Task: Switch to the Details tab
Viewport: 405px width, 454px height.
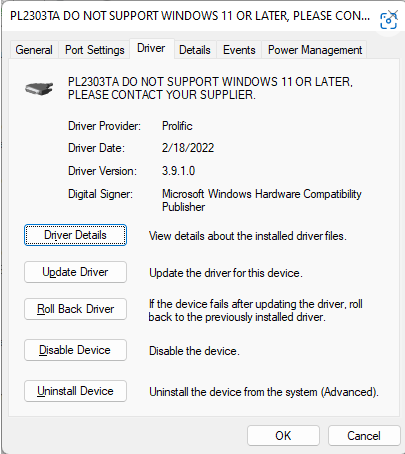Action: [x=195, y=50]
